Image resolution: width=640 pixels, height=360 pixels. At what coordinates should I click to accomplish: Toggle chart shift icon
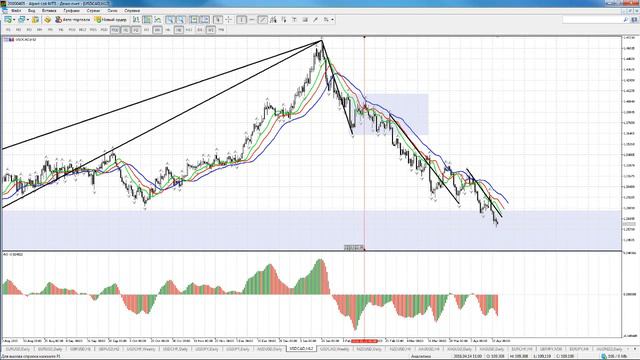pos(204,20)
